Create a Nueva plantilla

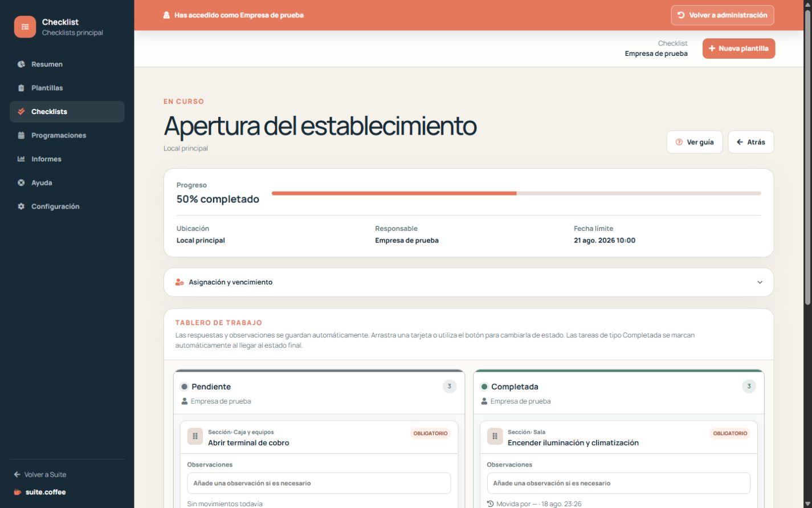[x=738, y=48]
